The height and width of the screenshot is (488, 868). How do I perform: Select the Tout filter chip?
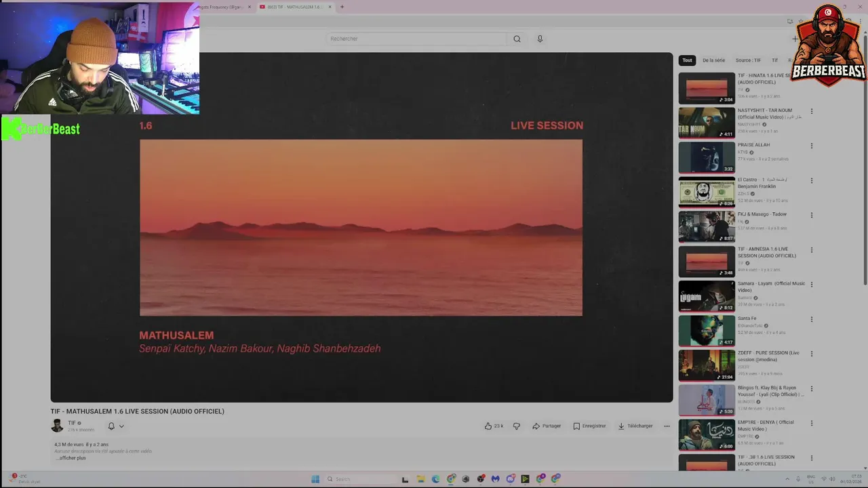click(687, 60)
